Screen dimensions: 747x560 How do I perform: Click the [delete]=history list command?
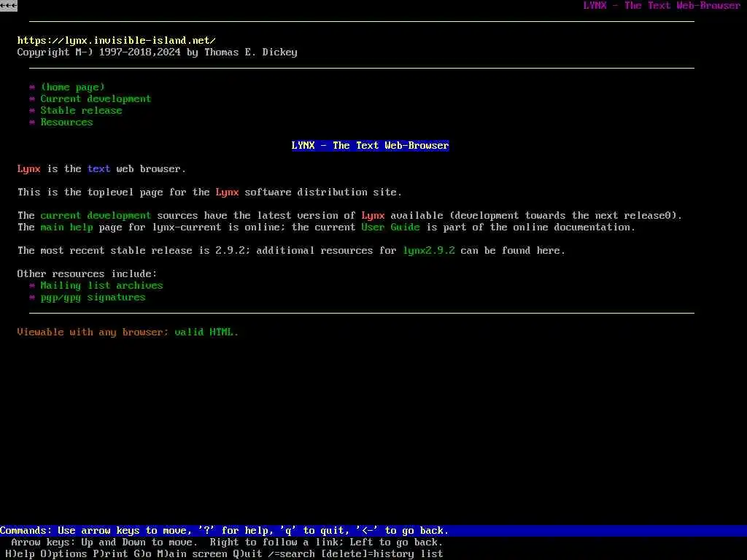pos(382,554)
